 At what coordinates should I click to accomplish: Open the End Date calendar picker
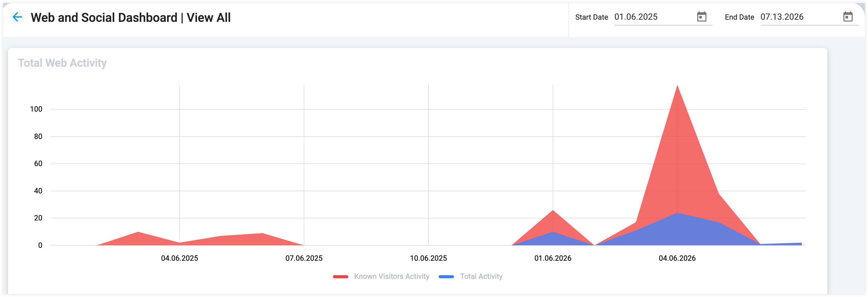pos(848,17)
